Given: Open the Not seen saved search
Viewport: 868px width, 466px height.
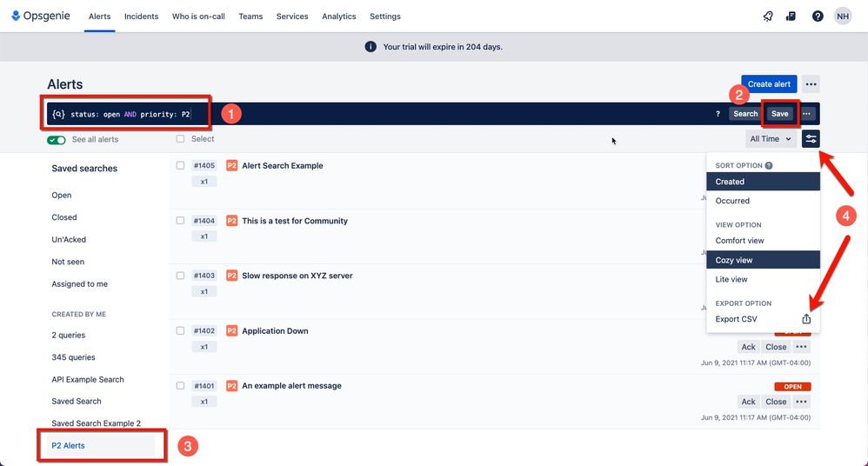Looking at the screenshot, I should pyautogui.click(x=68, y=262).
